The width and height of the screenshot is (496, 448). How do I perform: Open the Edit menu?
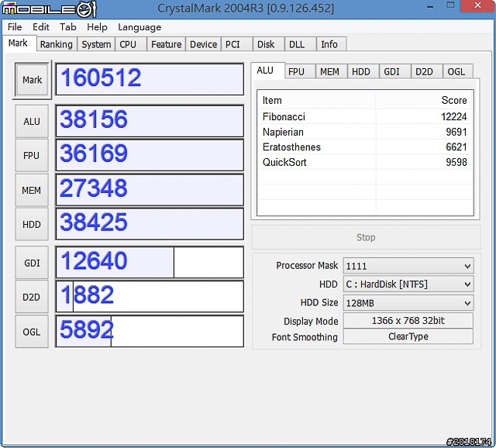point(41,27)
